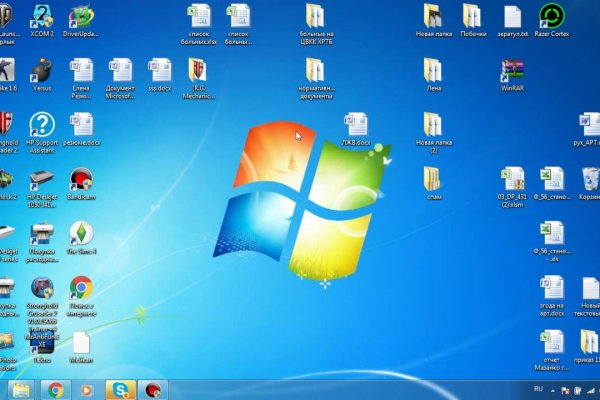The image size is (600, 400).
Task: Launch the DriverUpdate desktop shortcut
Action: tap(80, 17)
